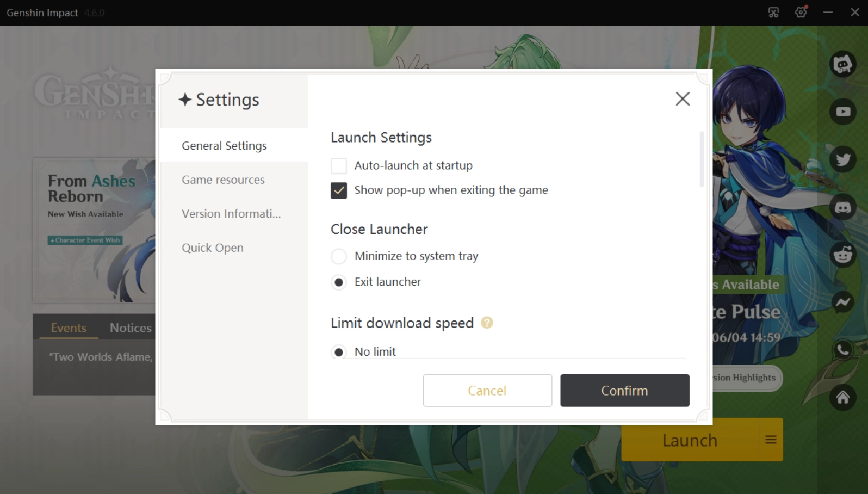Open the launcher settings gear icon
This screenshot has height=494, width=868.
coord(801,13)
